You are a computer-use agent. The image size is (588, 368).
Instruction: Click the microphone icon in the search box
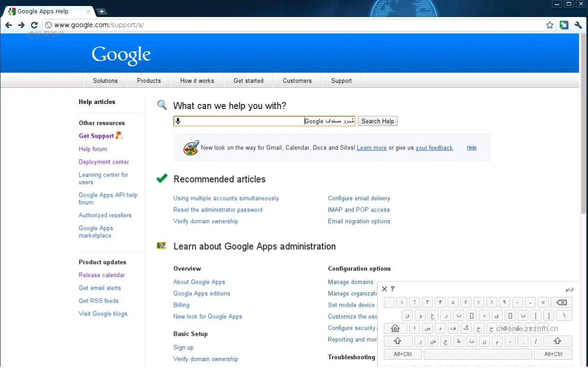178,121
